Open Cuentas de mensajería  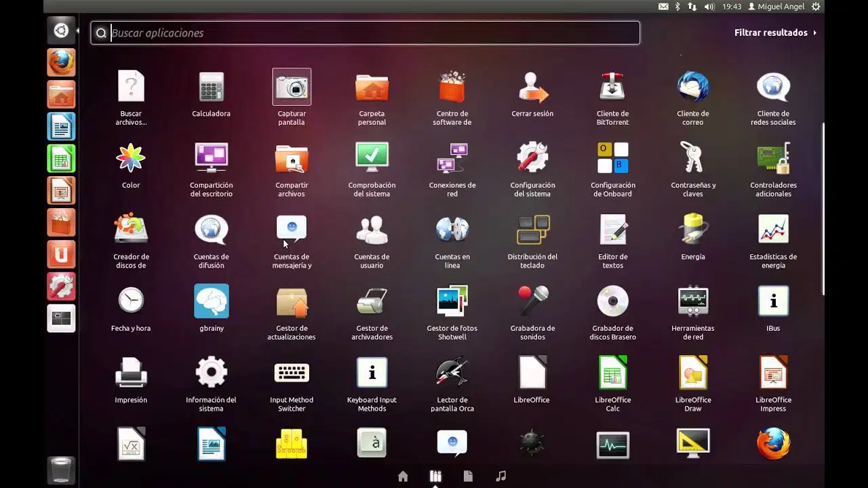pos(292,230)
